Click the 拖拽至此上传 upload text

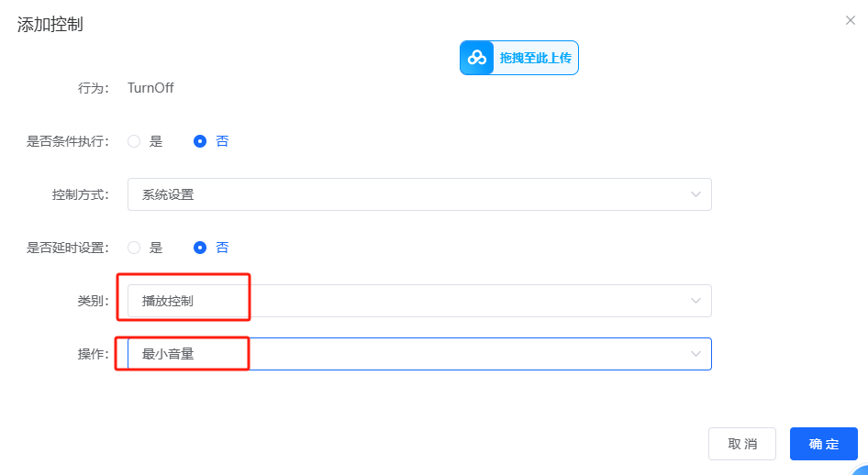pyautogui.click(x=535, y=58)
